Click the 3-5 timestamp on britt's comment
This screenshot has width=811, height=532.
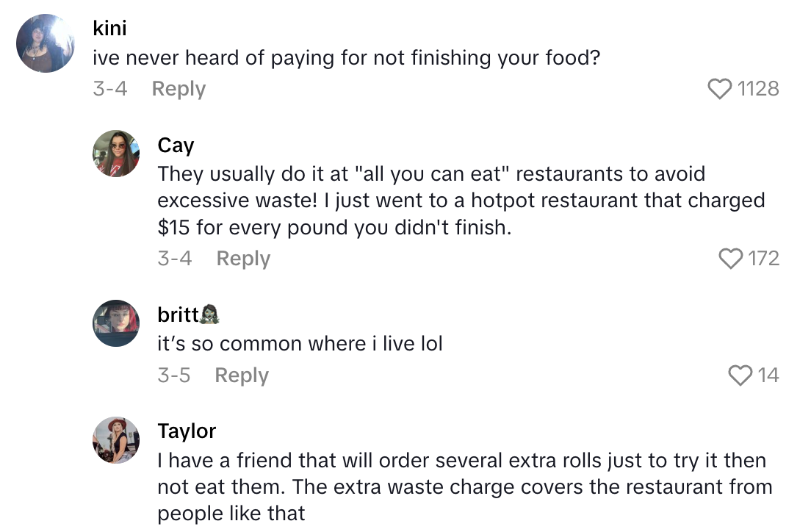174,375
